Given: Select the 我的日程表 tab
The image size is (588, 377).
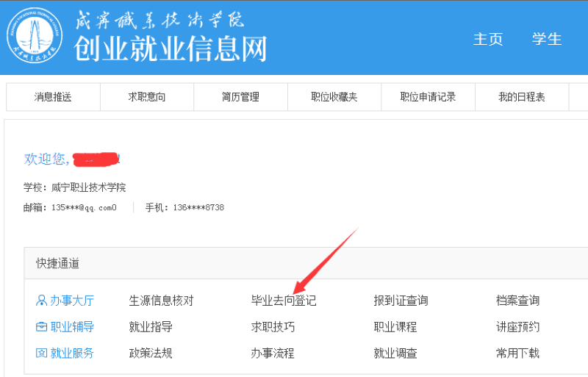Looking at the screenshot, I should [522, 97].
